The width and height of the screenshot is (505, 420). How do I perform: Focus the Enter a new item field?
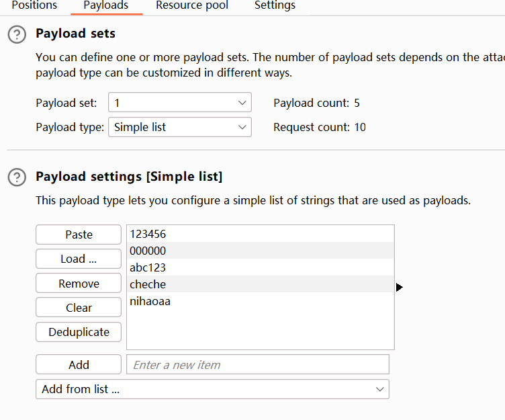pyautogui.click(x=258, y=364)
